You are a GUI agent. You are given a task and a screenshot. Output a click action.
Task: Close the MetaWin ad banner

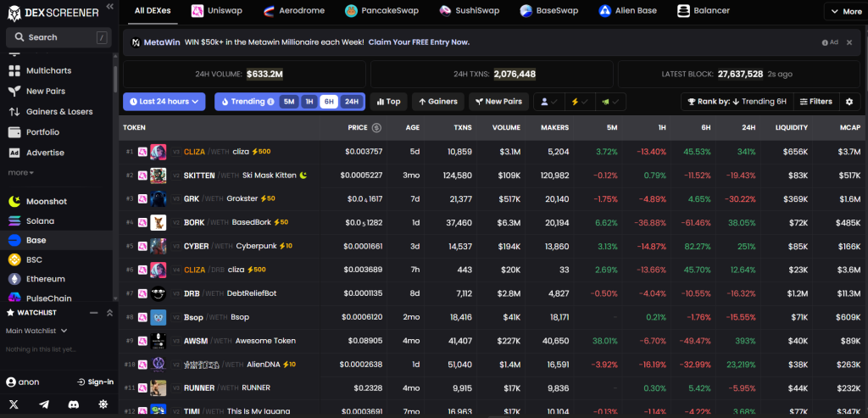tap(849, 42)
